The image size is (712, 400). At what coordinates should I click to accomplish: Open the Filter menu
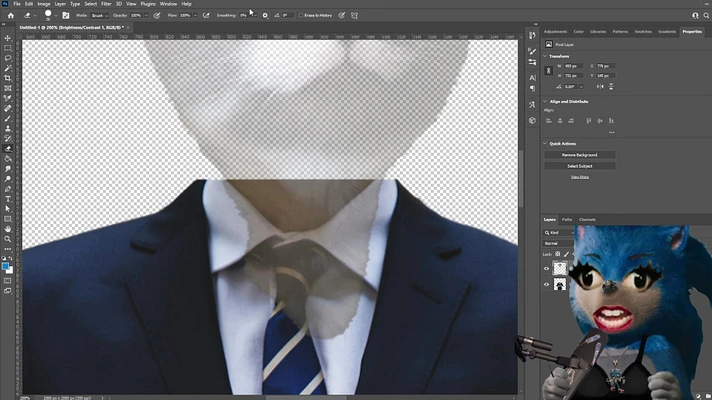tap(106, 4)
